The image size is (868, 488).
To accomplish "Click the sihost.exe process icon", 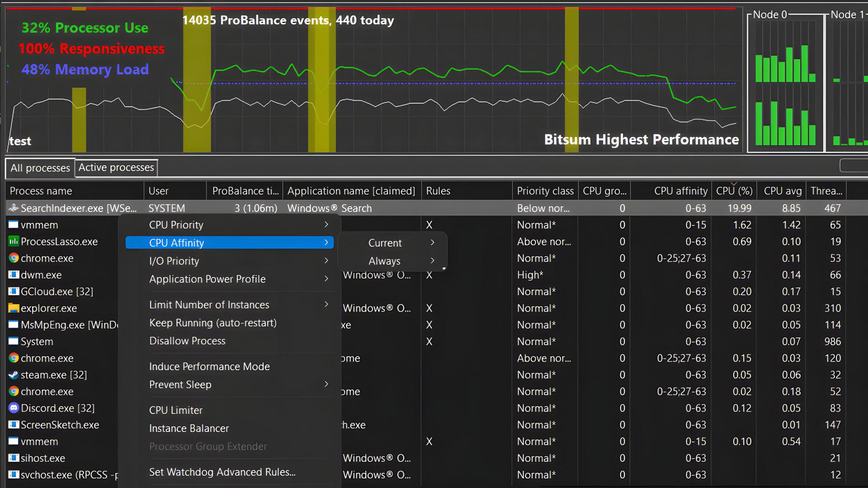I will click(14, 458).
